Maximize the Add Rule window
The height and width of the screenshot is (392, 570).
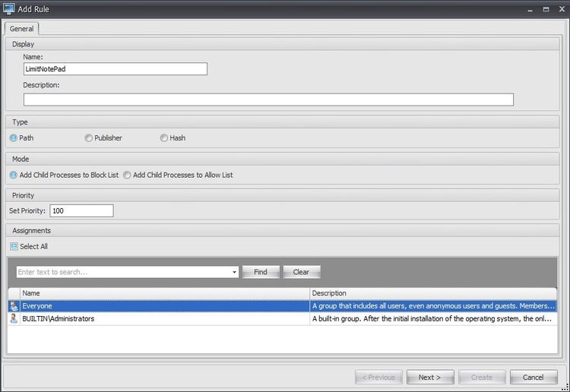(x=546, y=9)
